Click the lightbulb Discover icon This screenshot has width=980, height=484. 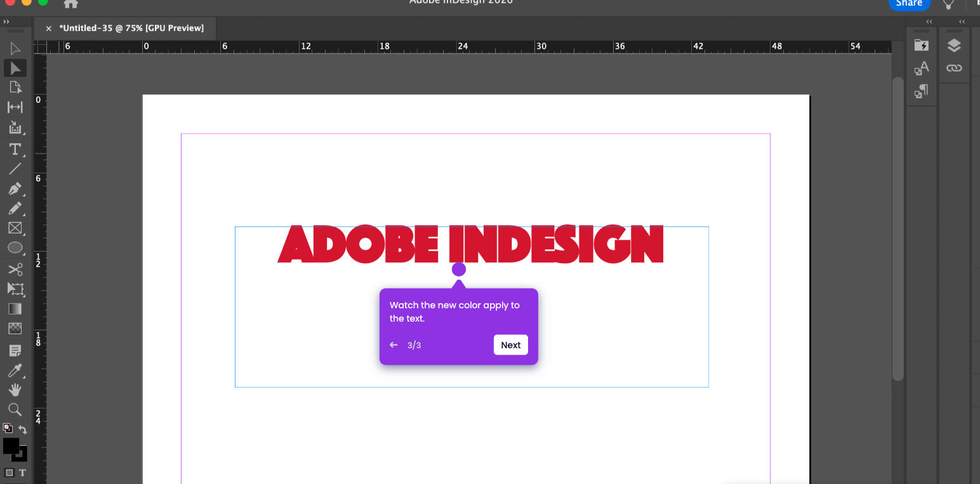click(x=948, y=4)
